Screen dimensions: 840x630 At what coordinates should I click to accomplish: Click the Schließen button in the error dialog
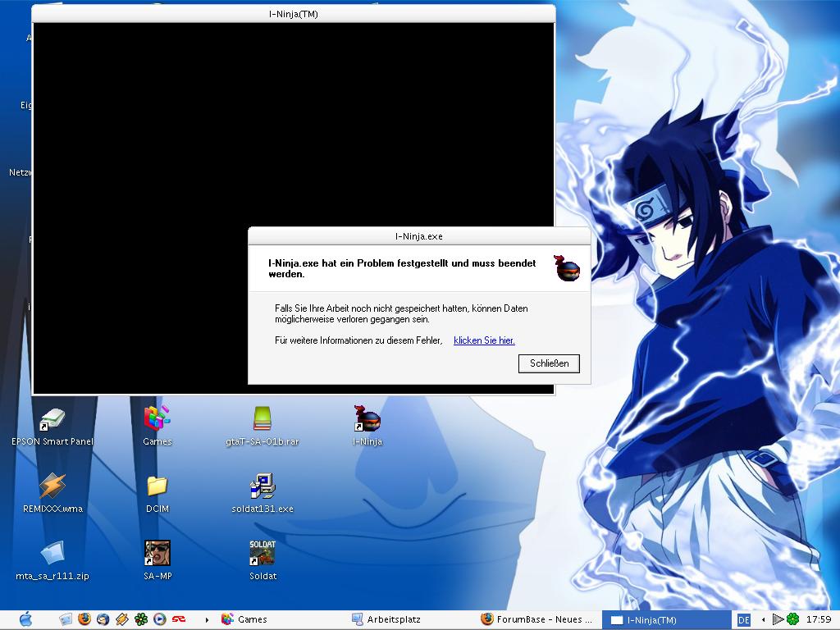click(x=549, y=363)
